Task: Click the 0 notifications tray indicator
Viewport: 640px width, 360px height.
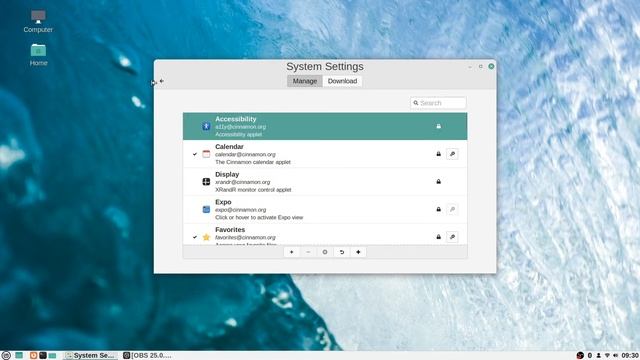Action: pyautogui.click(x=589, y=356)
